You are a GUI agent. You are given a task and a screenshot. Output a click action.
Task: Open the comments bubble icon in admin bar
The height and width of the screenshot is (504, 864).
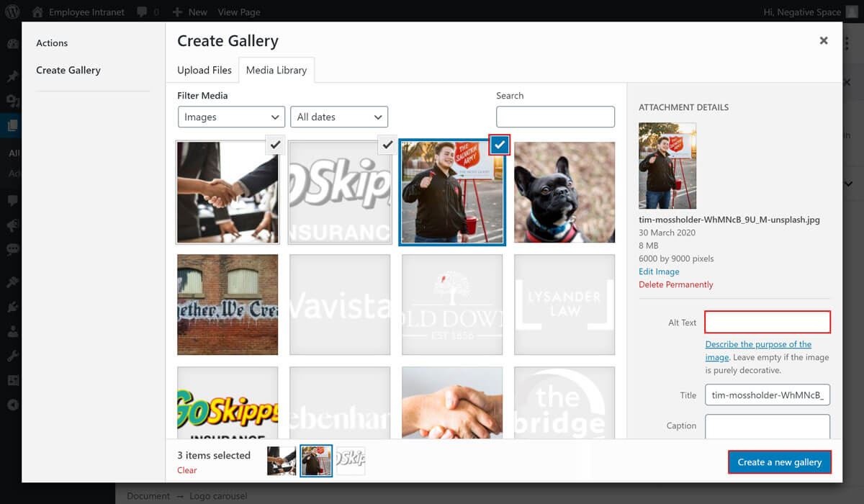141,12
